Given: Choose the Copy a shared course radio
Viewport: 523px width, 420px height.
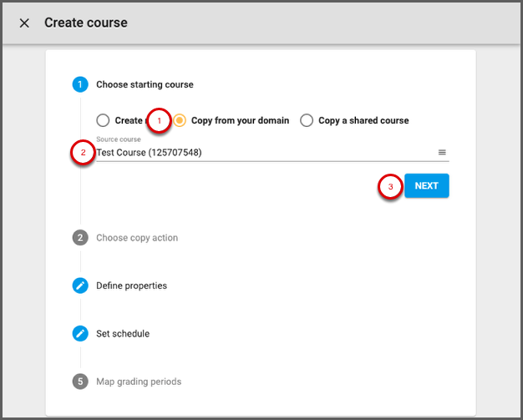Looking at the screenshot, I should coord(307,120).
